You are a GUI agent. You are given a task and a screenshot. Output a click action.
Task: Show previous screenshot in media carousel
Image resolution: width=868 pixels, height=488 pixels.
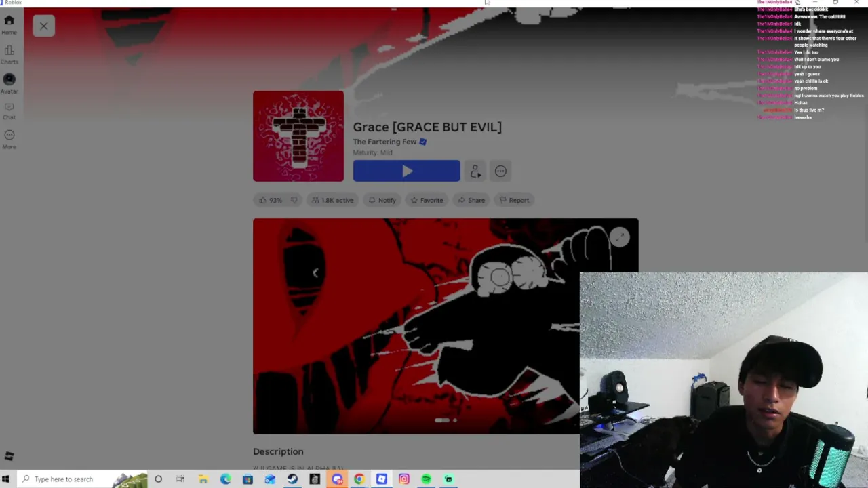315,273
